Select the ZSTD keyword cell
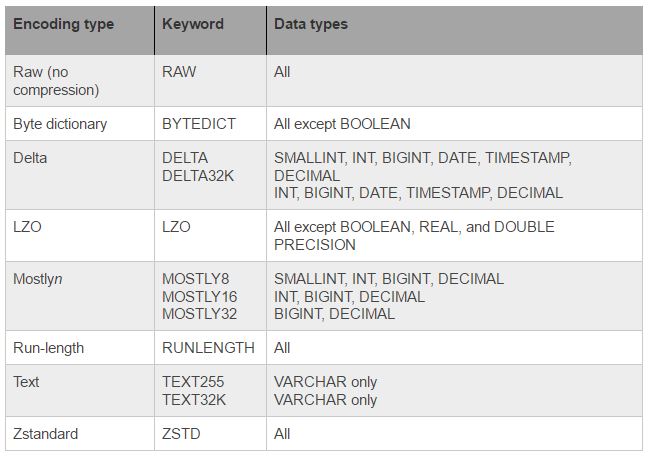The height and width of the screenshot is (457, 648). (x=210, y=433)
